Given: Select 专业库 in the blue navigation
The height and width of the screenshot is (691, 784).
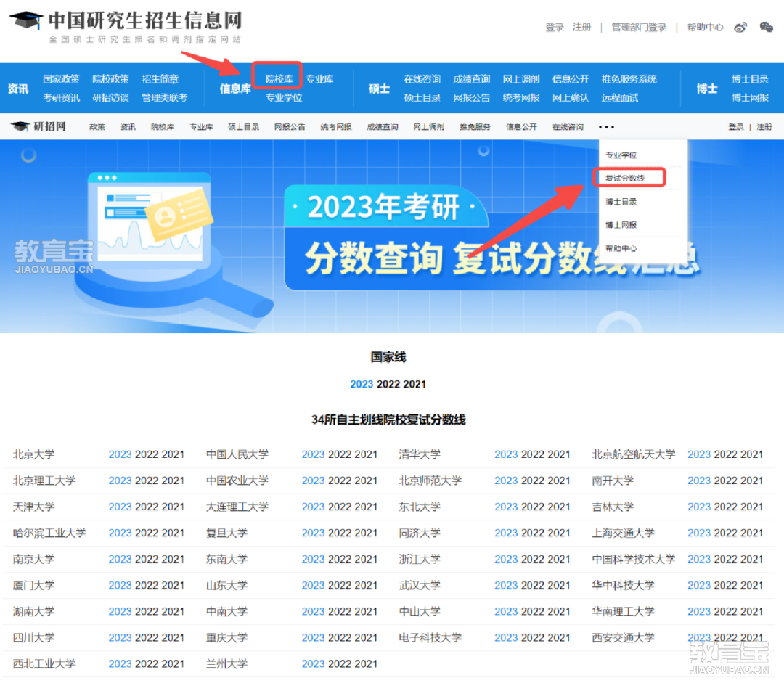Looking at the screenshot, I should pos(319,79).
